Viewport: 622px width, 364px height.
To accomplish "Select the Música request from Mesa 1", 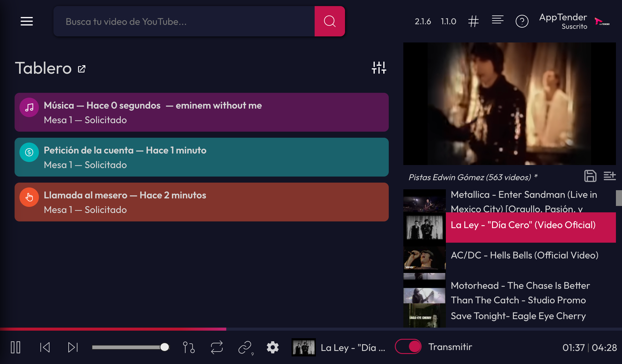I will 202,112.
